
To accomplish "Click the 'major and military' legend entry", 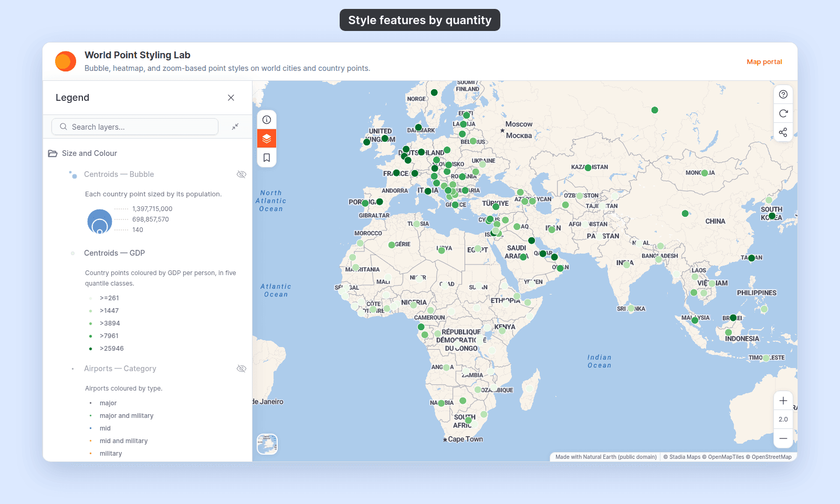I will coord(127,416).
